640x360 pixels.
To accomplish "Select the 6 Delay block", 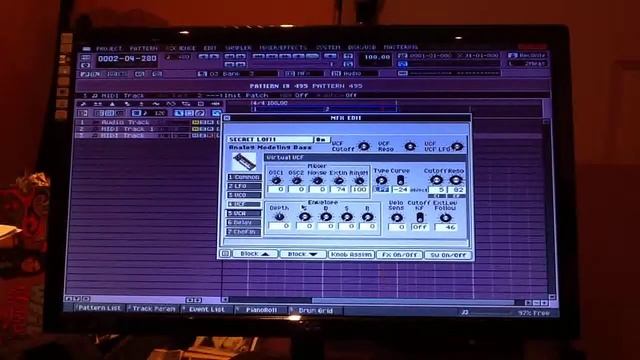I will (x=244, y=222).
